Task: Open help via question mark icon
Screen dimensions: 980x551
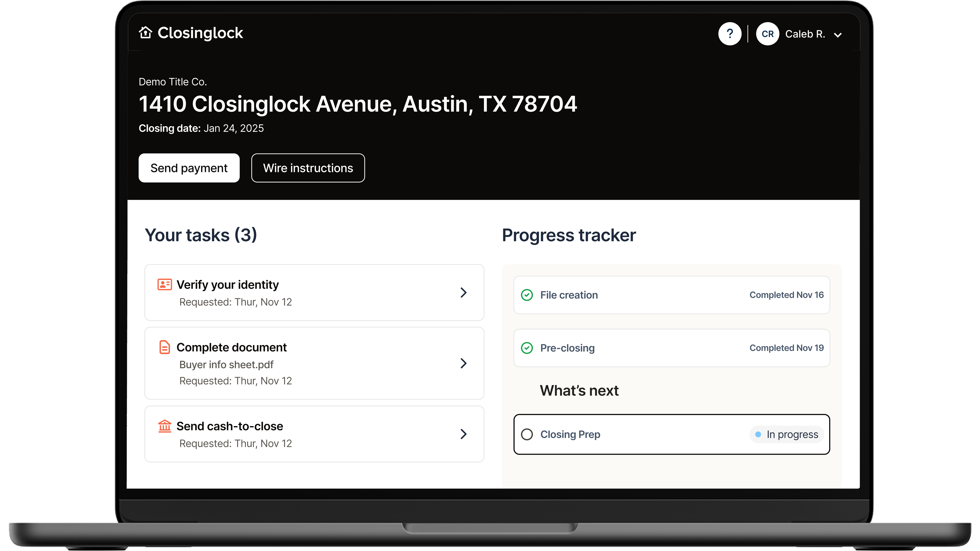Action: (x=729, y=34)
